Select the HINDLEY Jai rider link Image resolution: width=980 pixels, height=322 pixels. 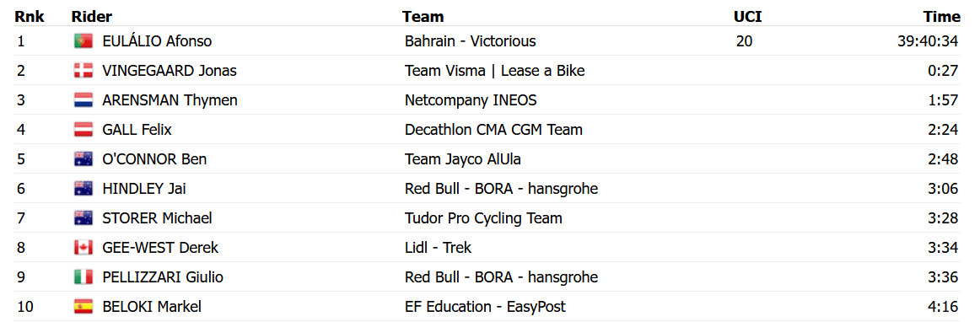click(x=143, y=189)
